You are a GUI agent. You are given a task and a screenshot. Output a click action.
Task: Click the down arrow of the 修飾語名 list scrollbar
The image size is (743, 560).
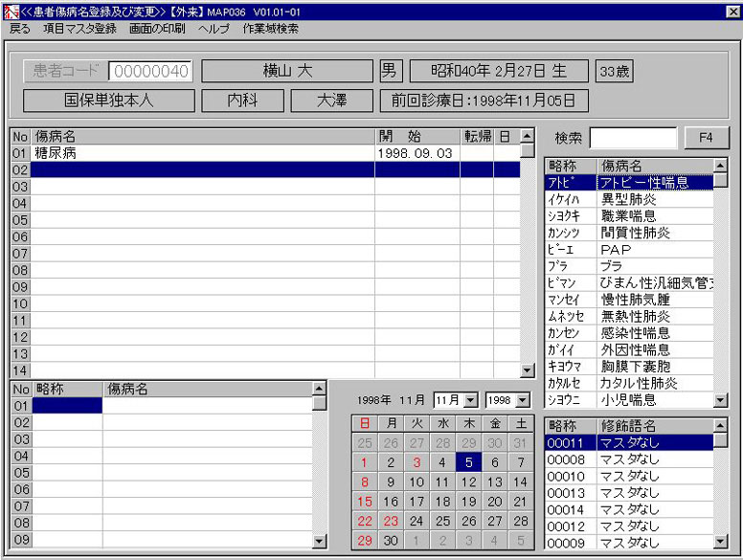720,544
